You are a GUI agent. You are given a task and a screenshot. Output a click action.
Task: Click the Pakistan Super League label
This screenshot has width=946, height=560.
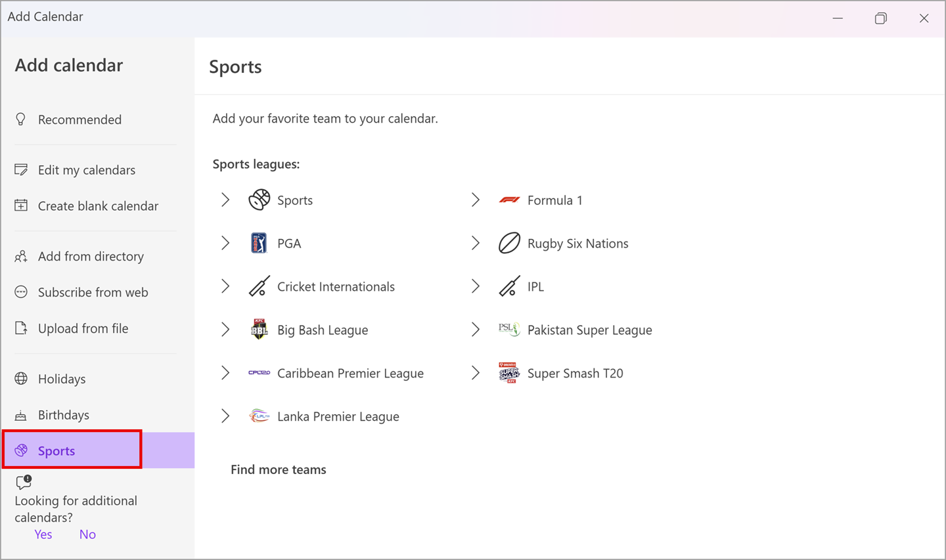pyautogui.click(x=590, y=330)
